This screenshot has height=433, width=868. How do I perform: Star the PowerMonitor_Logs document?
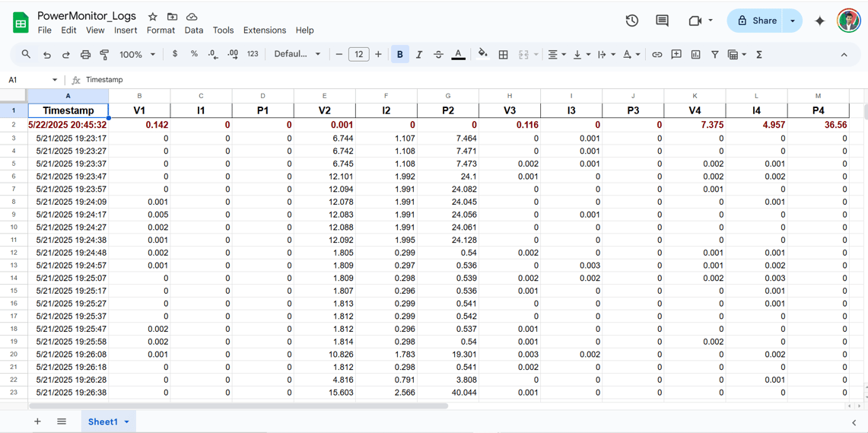153,17
